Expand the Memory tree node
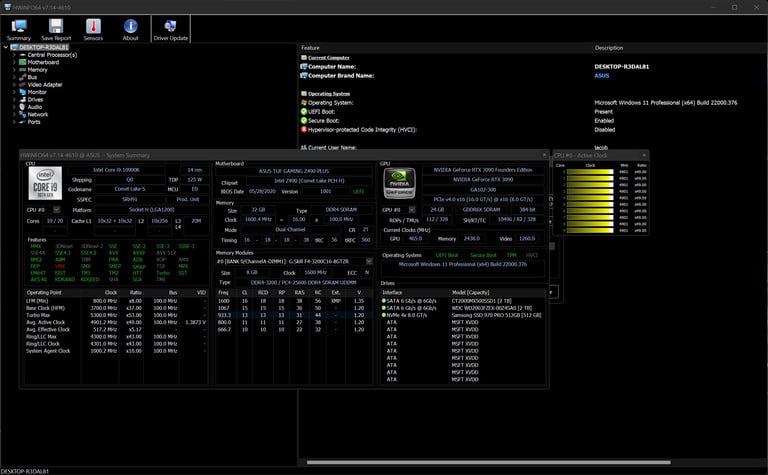This screenshot has height=475, width=768. tap(14, 70)
